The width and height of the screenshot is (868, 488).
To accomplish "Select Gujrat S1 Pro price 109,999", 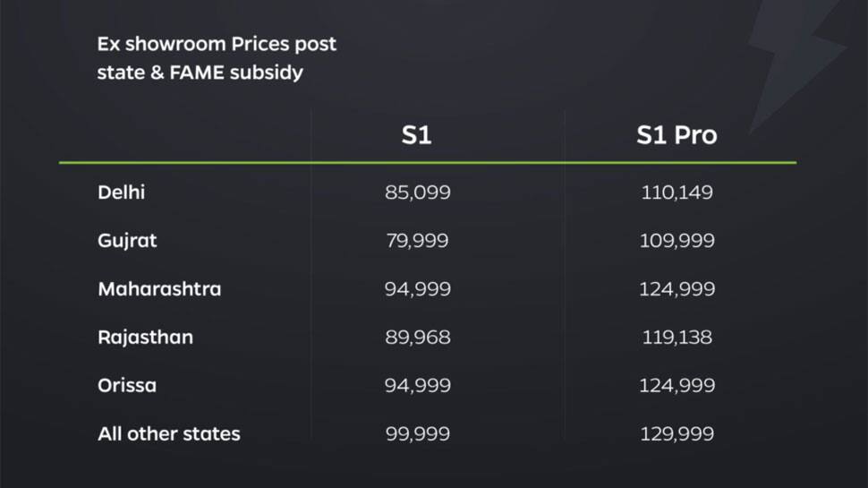I will [677, 241].
